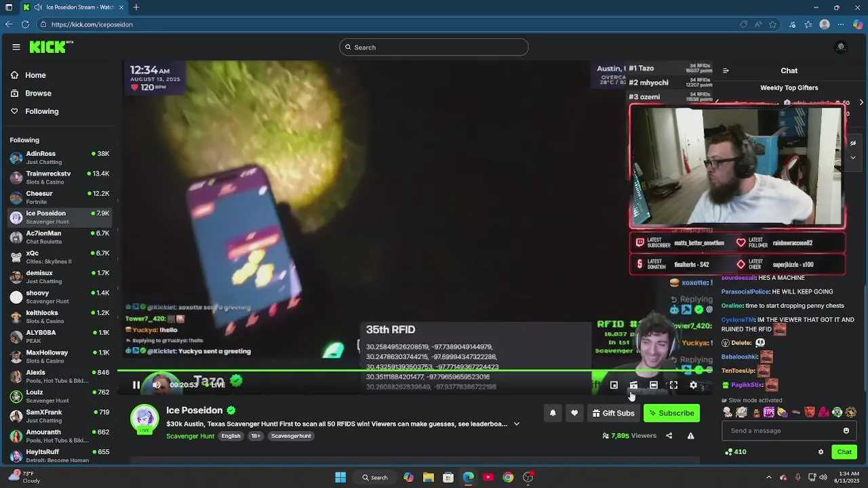This screenshot has height=488, width=868.
Task: Open a new browser tab
Action: point(136,7)
